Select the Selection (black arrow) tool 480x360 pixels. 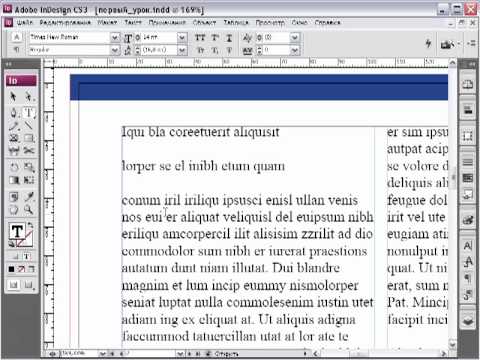point(13,97)
